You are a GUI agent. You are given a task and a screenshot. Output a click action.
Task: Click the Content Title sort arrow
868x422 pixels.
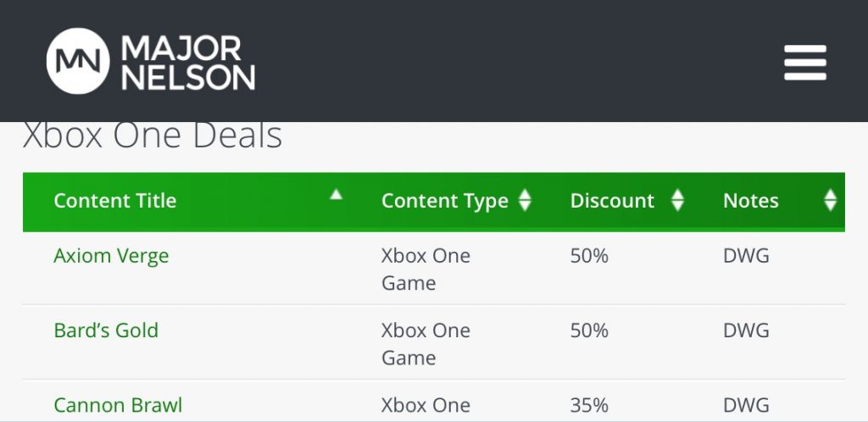[x=337, y=196]
